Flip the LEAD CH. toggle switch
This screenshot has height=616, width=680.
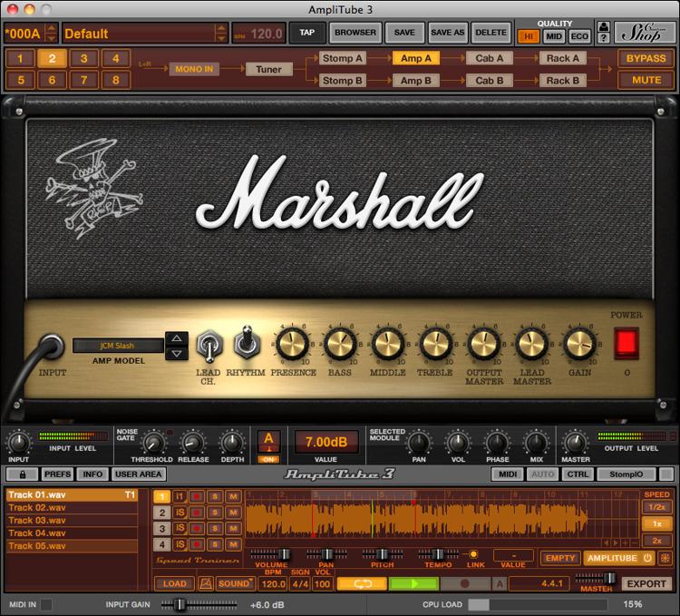tap(209, 345)
